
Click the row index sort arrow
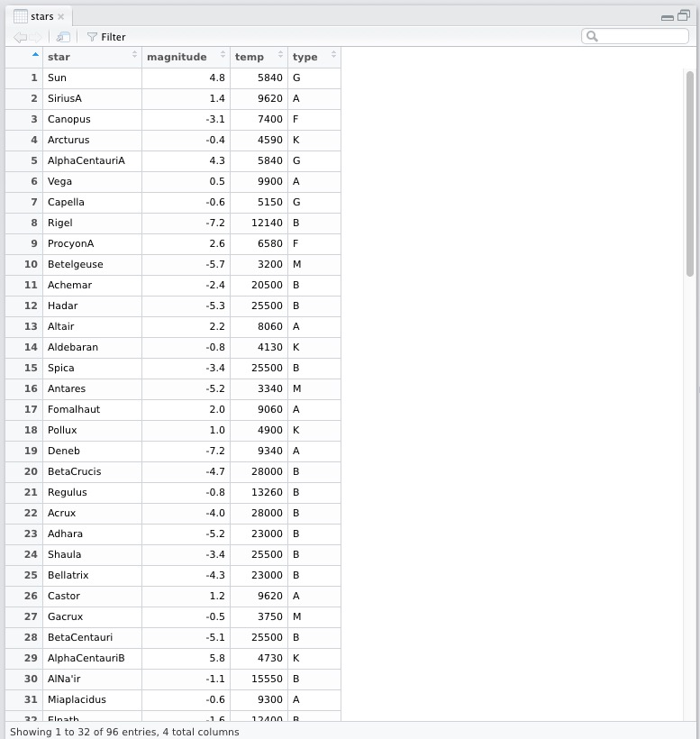[35, 56]
